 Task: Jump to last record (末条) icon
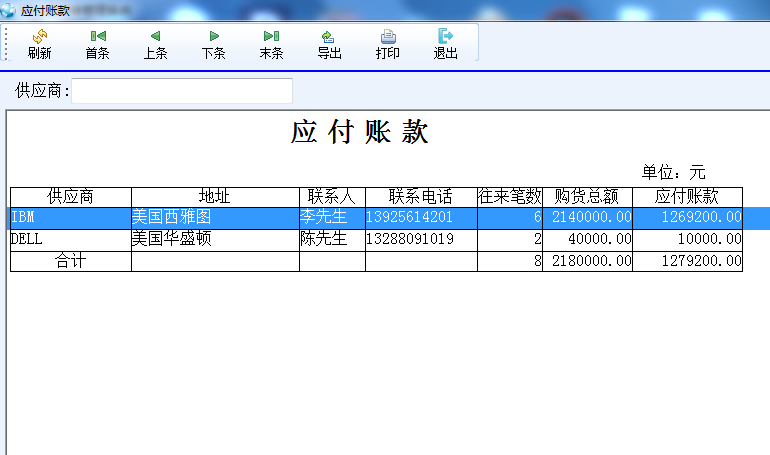coord(271,37)
